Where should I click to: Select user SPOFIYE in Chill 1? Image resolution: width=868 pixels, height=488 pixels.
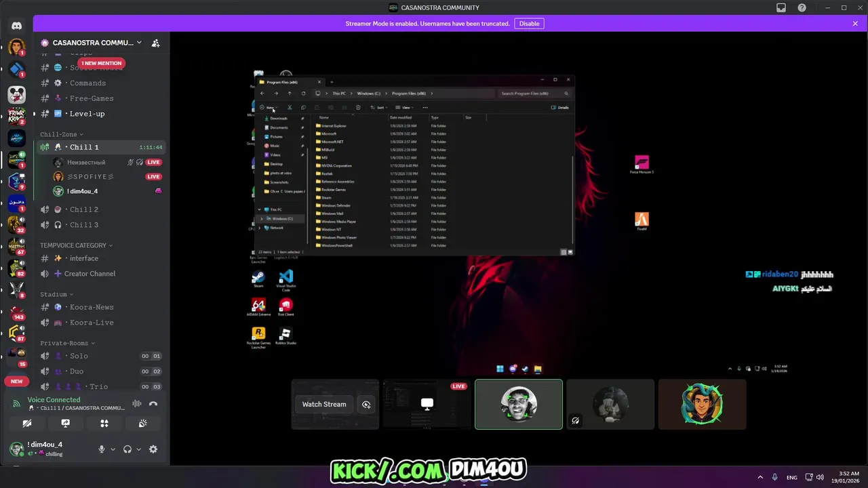[107, 177]
